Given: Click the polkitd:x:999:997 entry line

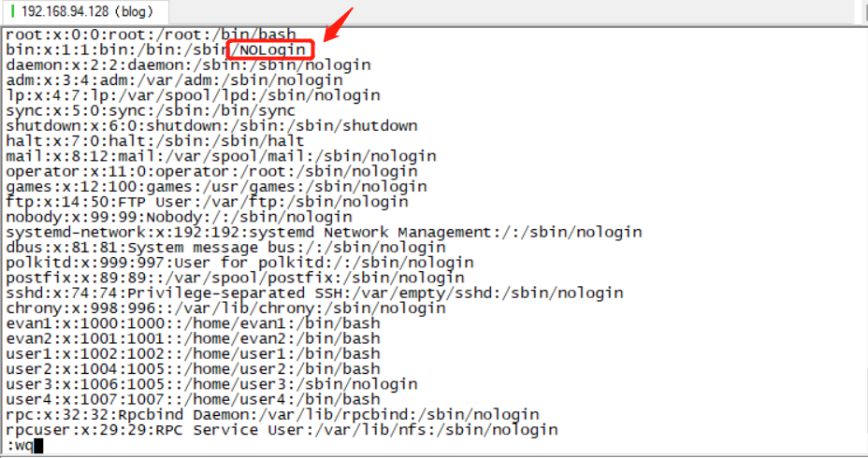Looking at the screenshot, I should 239,263.
